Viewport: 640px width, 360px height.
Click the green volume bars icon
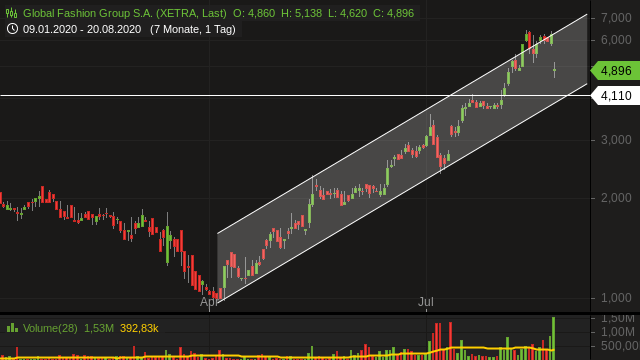tap(12, 328)
